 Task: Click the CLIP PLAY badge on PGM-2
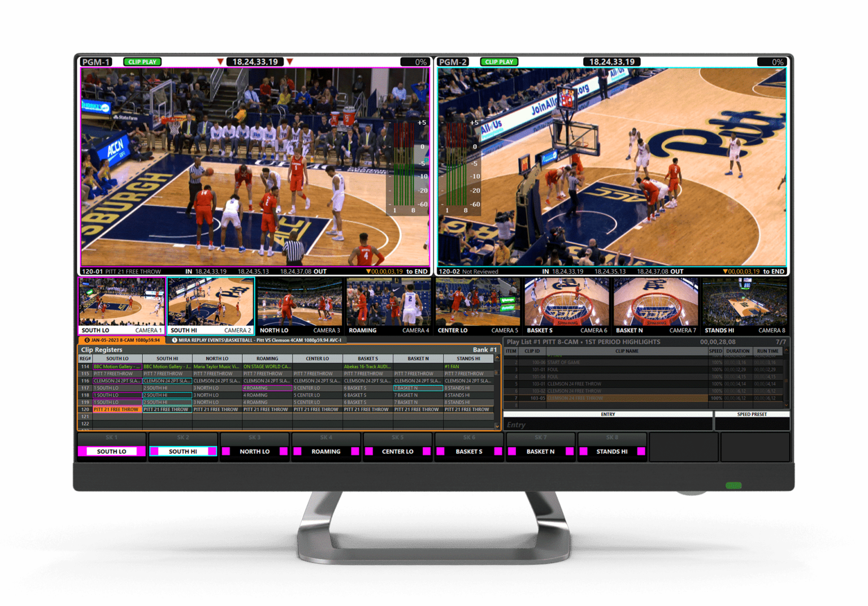point(498,62)
